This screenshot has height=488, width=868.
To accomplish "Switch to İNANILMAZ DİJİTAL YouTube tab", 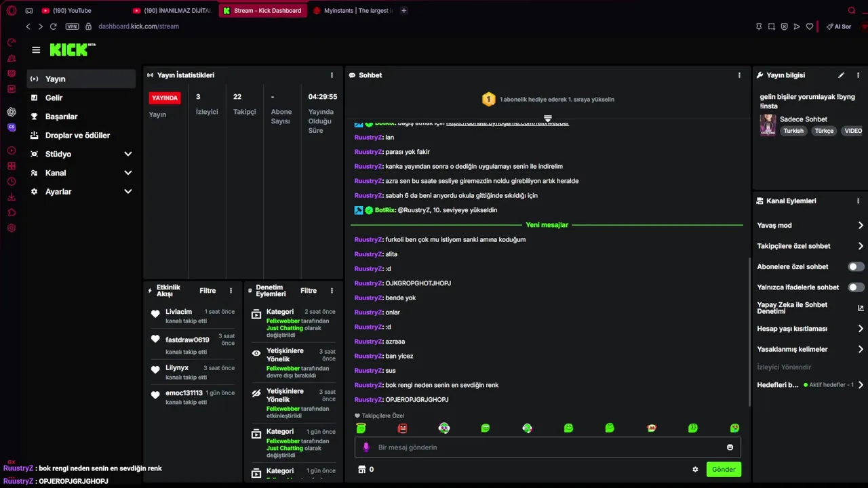I will (x=173, y=10).
